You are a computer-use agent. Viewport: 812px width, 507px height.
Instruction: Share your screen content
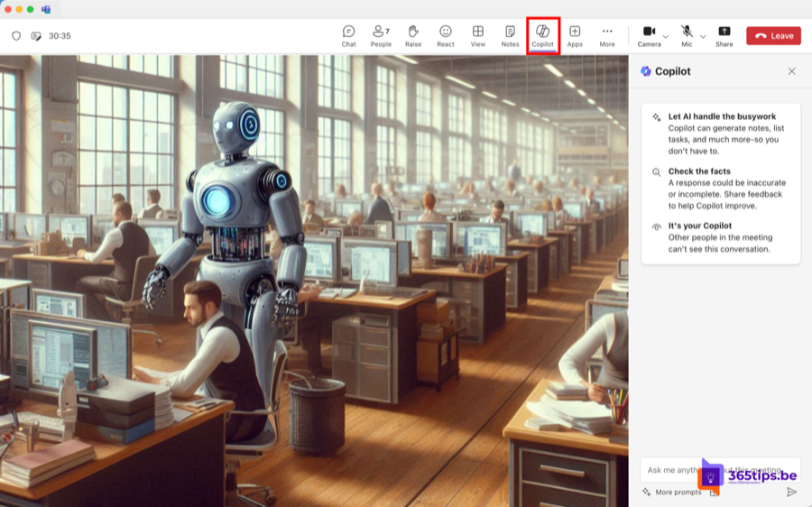tap(724, 36)
